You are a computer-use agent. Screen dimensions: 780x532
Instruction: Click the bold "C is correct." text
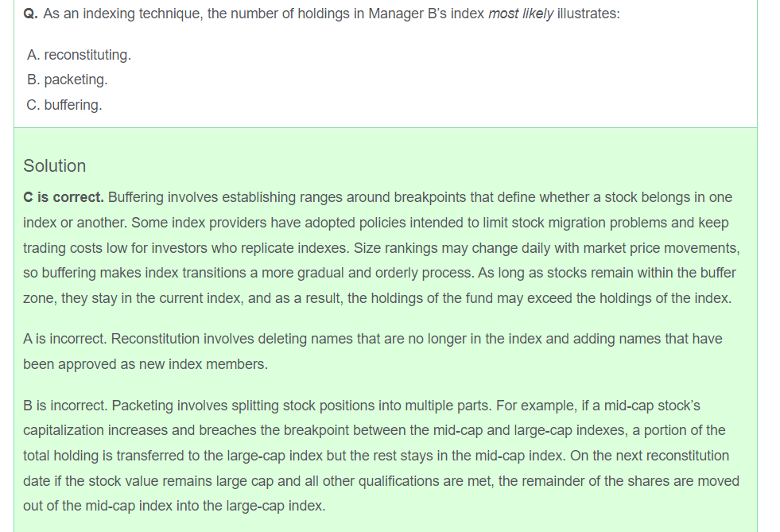tap(64, 197)
